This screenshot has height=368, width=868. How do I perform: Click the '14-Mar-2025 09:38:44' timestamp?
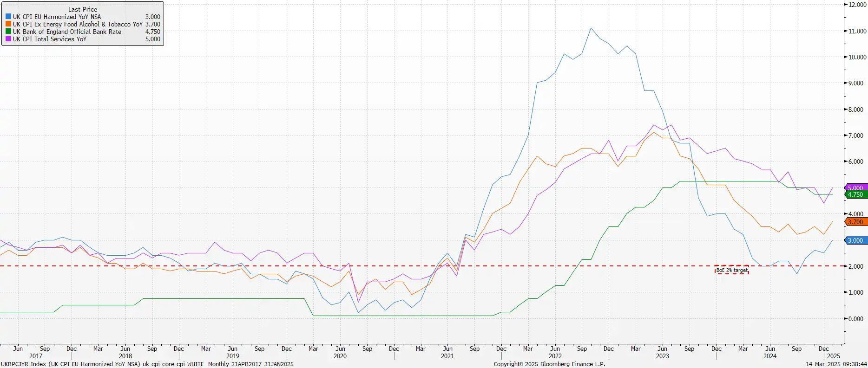[836, 364]
